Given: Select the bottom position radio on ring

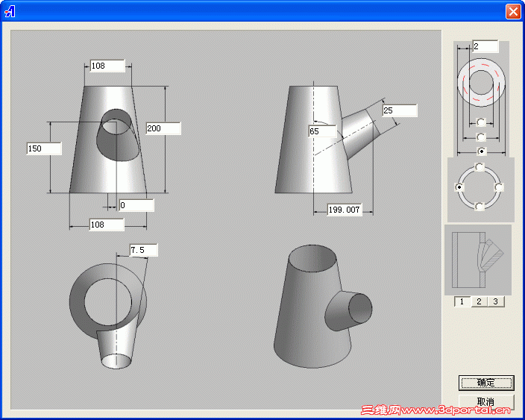Looking at the screenshot, I should pyautogui.click(x=480, y=207).
